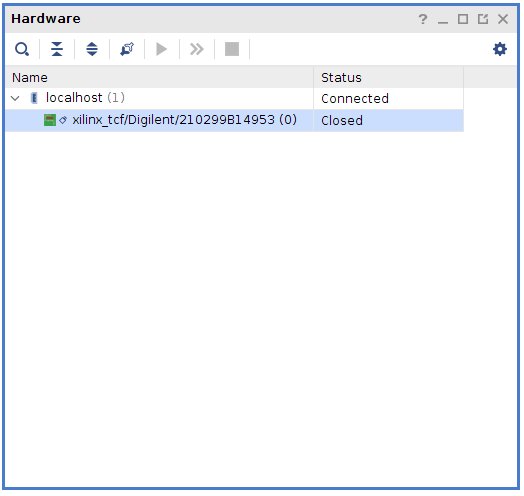Image resolution: width=524 pixels, height=496 pixels.
Task: Run trigger using the play icon
Action: pos(162,49)
